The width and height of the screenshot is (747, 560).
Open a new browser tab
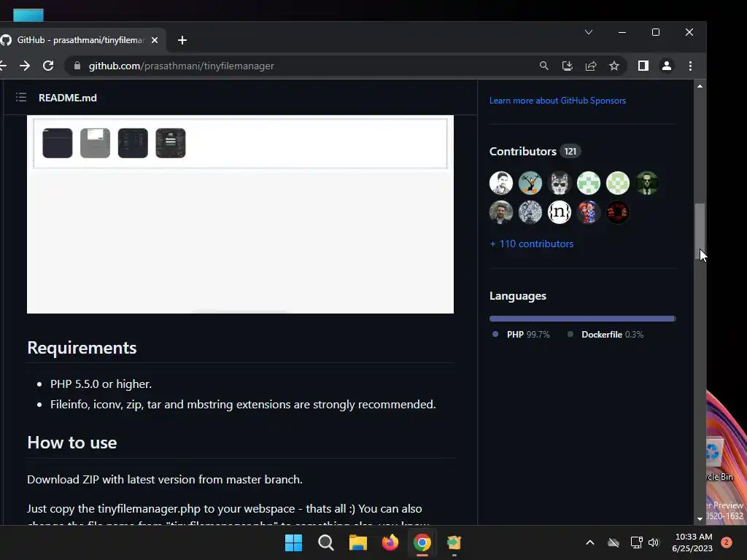[182, 41]
